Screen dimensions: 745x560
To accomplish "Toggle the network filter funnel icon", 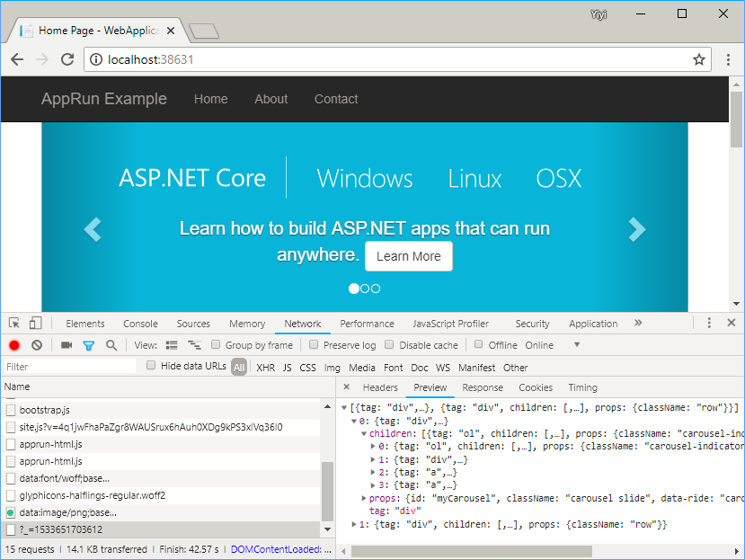I will click(89, 345).
